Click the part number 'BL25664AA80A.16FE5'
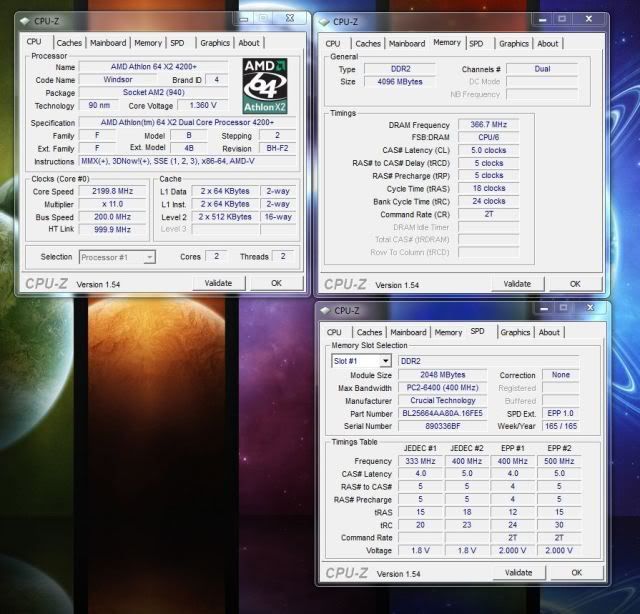This screenshot has width=640, height=614. coord(442,413)
